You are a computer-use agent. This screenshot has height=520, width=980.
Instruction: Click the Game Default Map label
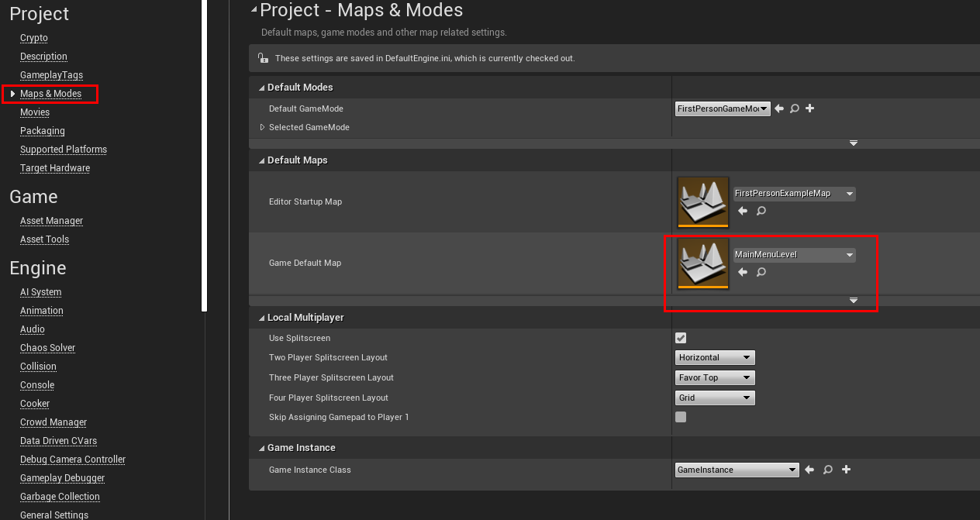click(305, 263)
